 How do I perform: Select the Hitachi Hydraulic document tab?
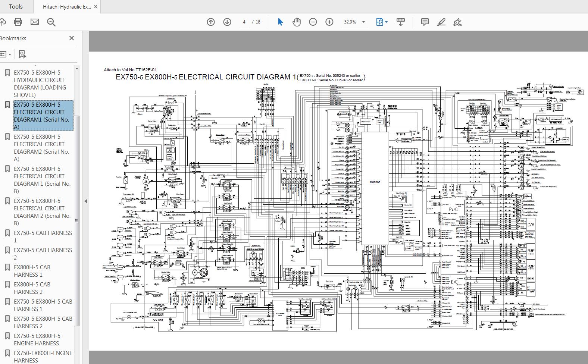(66, 7)
